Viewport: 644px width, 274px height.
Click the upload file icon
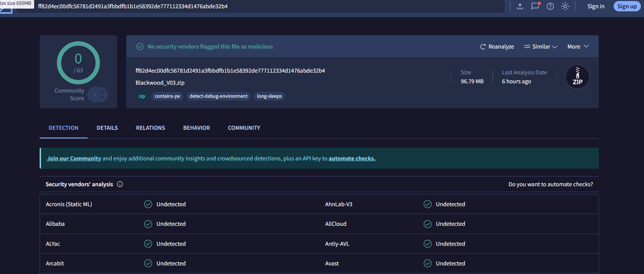[520, 6]
